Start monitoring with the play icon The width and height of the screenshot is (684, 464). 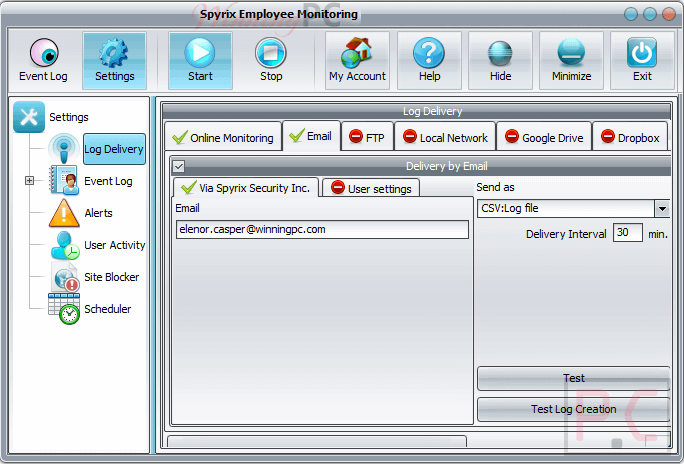pyautogui.click(x=200, y=53)
